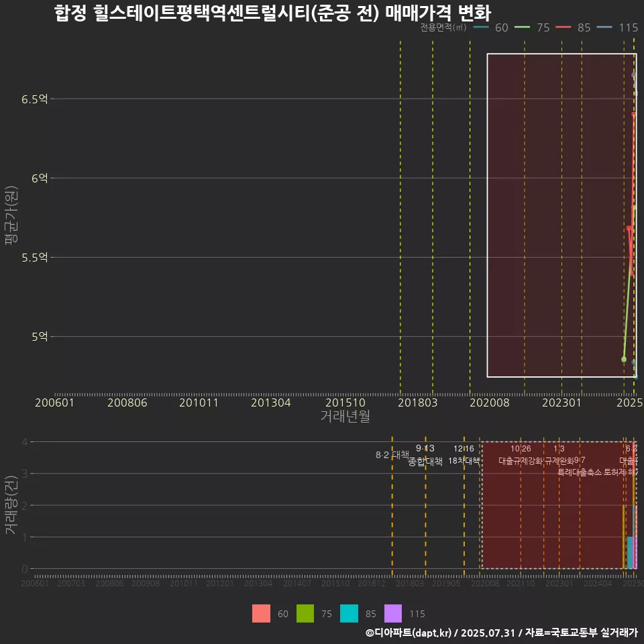Click the 0 label on volume y-axis
The height and width of the screenshot is (644, 644).
25,569
